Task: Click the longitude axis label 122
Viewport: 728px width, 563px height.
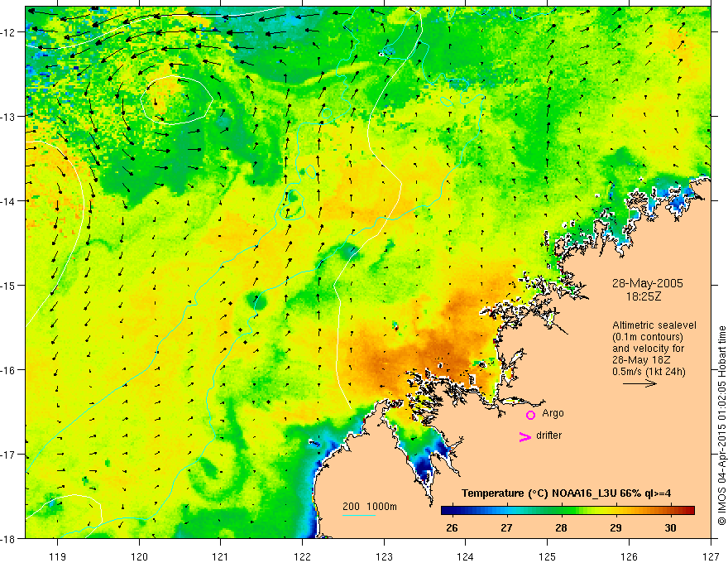Action: [x=302, y=556]
